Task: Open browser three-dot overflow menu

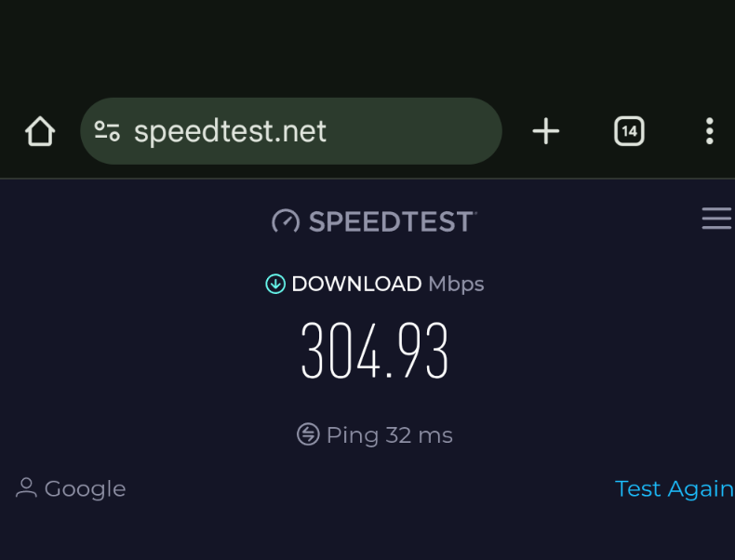Action: pyautogui.click(x=710, y=131)
